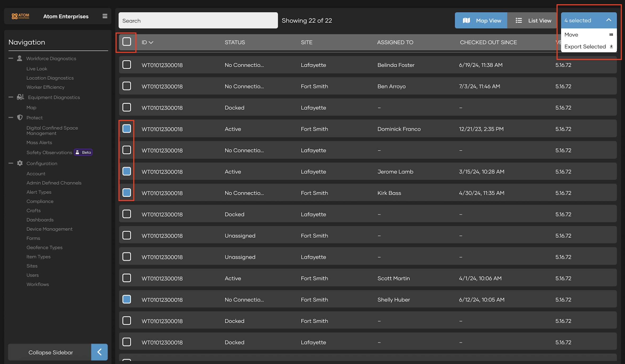Click the Search input field
The height and width of the screenshot is (364, 625).
198,20
